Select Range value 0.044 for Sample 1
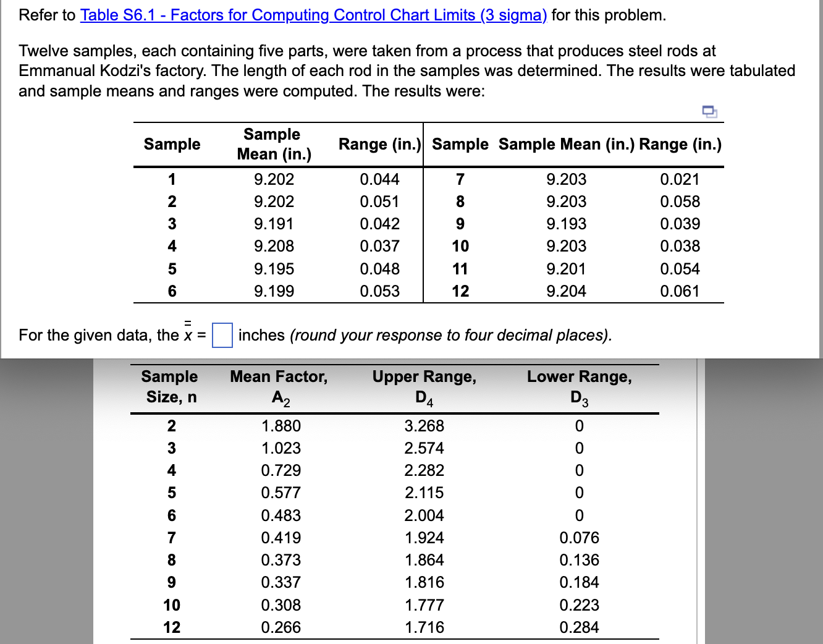The width and height of the screenshot is (823, 644). (x=379, y=179)
